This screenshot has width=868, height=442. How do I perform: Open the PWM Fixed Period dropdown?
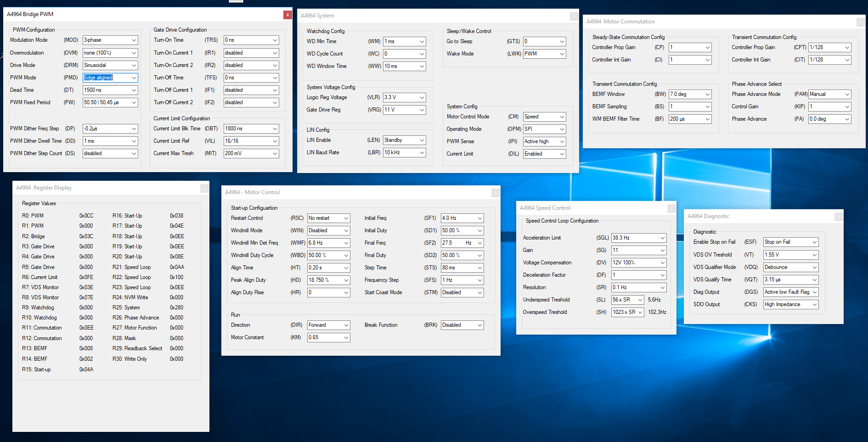110,102
